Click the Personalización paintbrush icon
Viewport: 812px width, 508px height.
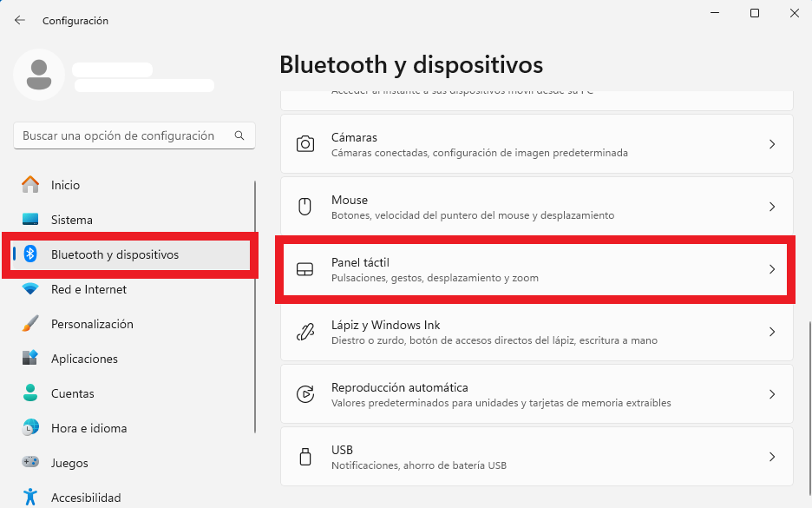[30, 323]
